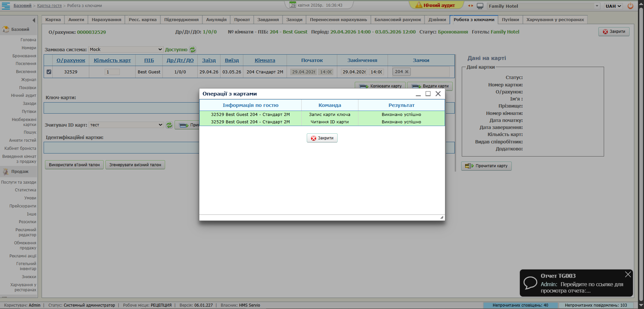The width and height of the screenshot is (644, 309).
Task: Dismiss the Отчет TG003 notification
Action: pyautogui.click(x=628, y=274)
